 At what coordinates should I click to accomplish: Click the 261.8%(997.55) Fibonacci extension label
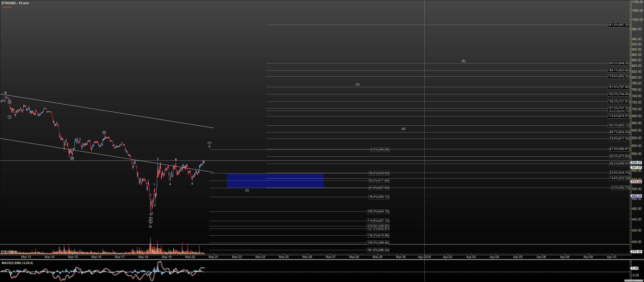(619, 25)
